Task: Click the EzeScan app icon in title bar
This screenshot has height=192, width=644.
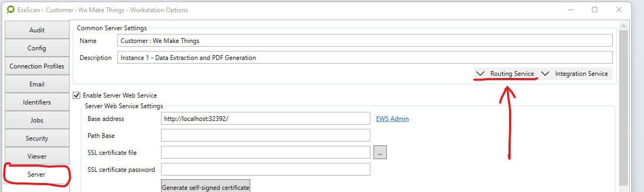Action: 10,10
